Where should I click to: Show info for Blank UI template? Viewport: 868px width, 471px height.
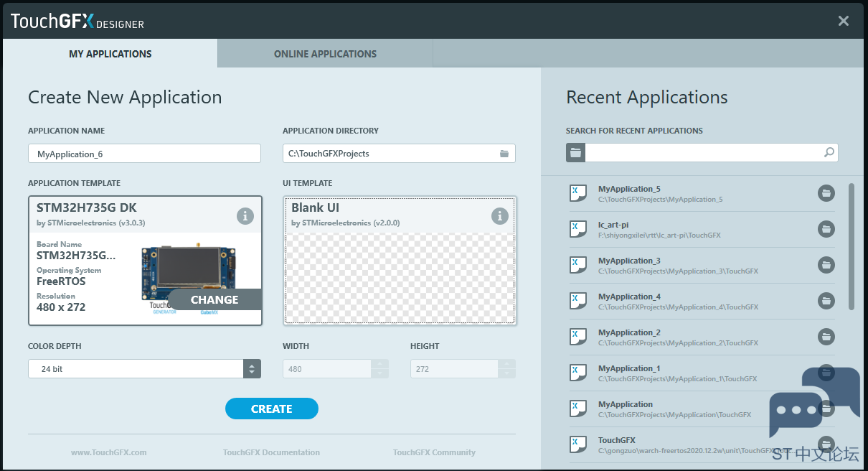click(500, 215)
